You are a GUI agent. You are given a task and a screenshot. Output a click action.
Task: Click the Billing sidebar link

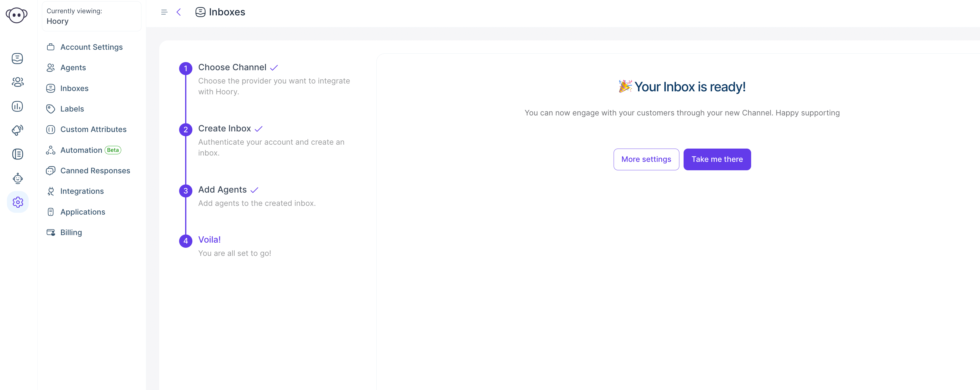click(x=71, y=232)
